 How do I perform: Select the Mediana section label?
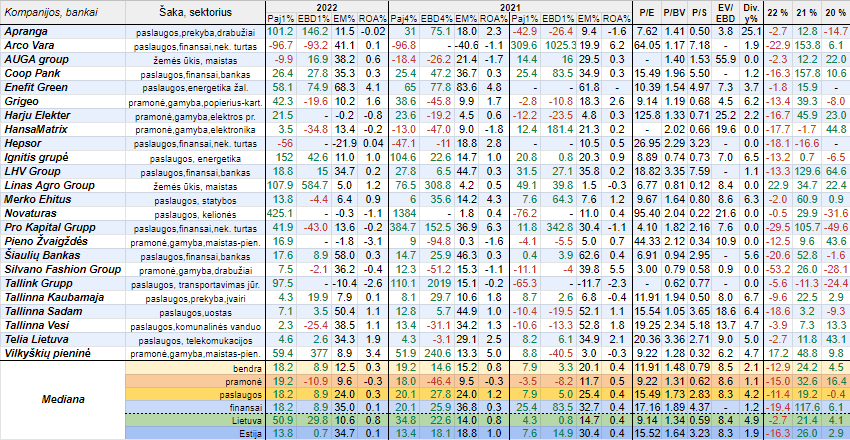[x=62, y=400]
